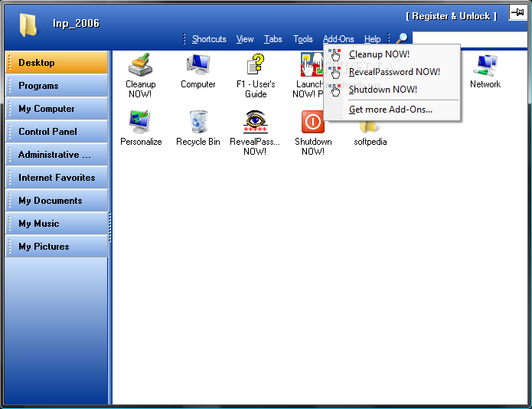The height and width of the screenshot is (409, 532).
Task: Switch to the Programs sidebar tab
Action: (x=57, y=86)
